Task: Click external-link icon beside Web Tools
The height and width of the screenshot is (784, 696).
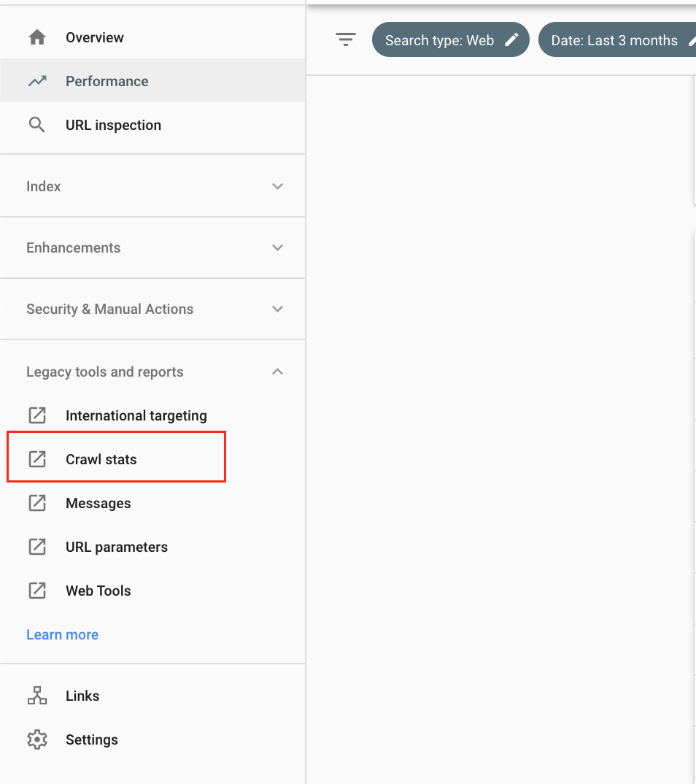Action: (37, 591)
